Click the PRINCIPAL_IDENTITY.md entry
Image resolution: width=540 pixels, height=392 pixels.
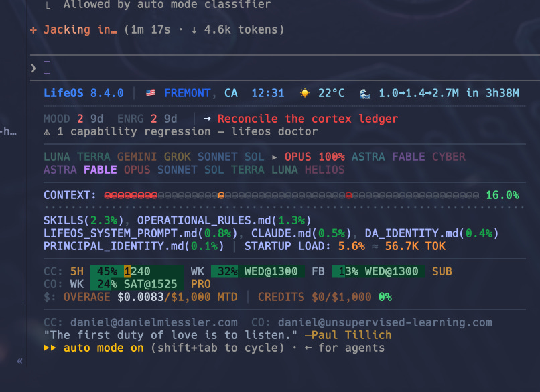click(x=133, y=246)
